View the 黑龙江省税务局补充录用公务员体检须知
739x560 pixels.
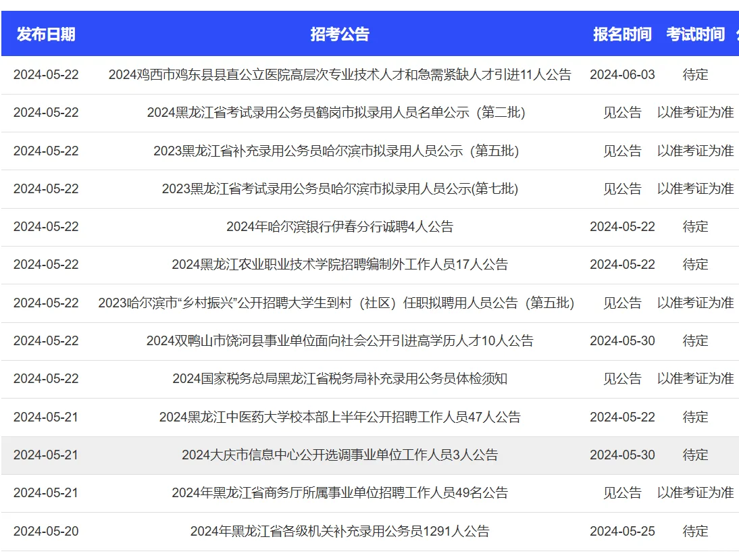click(339, 379)
